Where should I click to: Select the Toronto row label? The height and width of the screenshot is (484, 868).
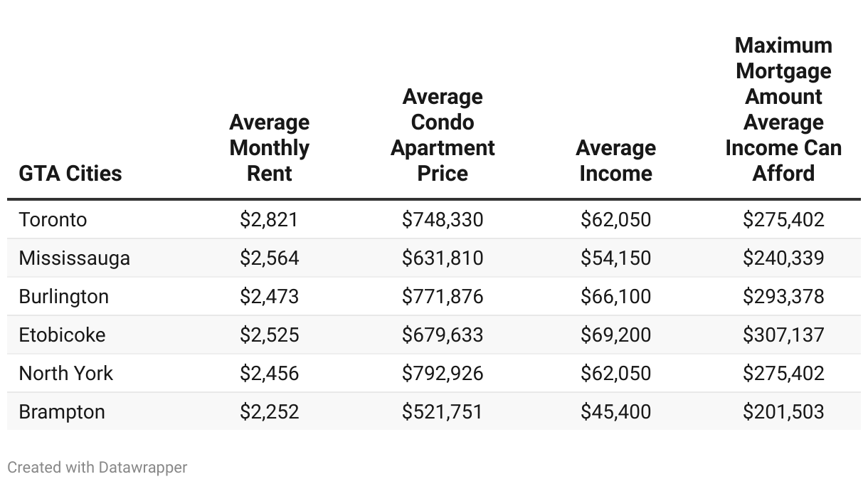click(53, 219)
